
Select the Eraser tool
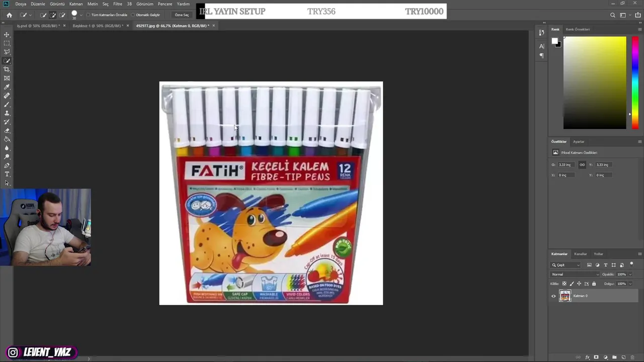point(7,130)
